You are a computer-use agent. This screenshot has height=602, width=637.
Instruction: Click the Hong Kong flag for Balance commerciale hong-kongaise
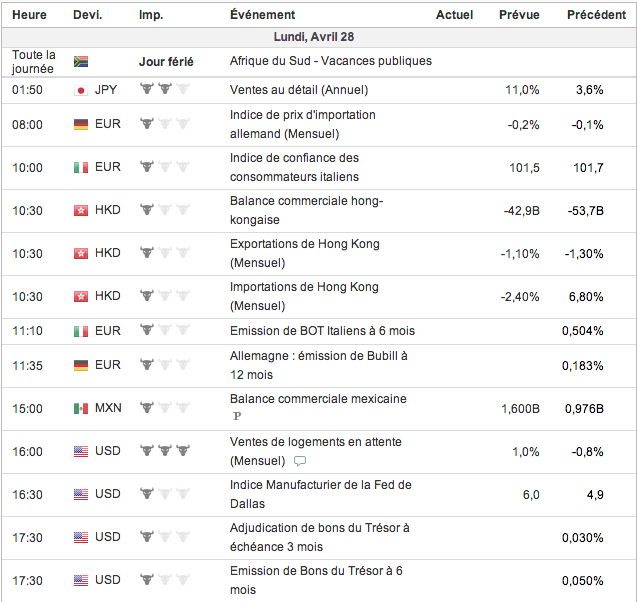click(82, 211)
